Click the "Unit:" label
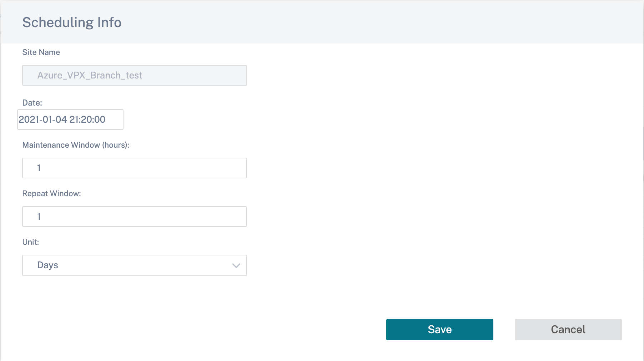The image size is (644, 361). [31, 242]
